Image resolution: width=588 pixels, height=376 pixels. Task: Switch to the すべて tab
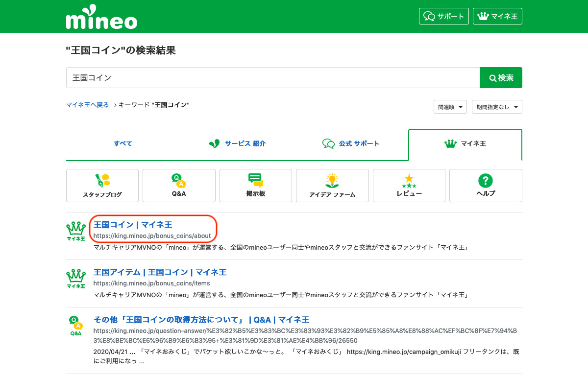[123, 143]
